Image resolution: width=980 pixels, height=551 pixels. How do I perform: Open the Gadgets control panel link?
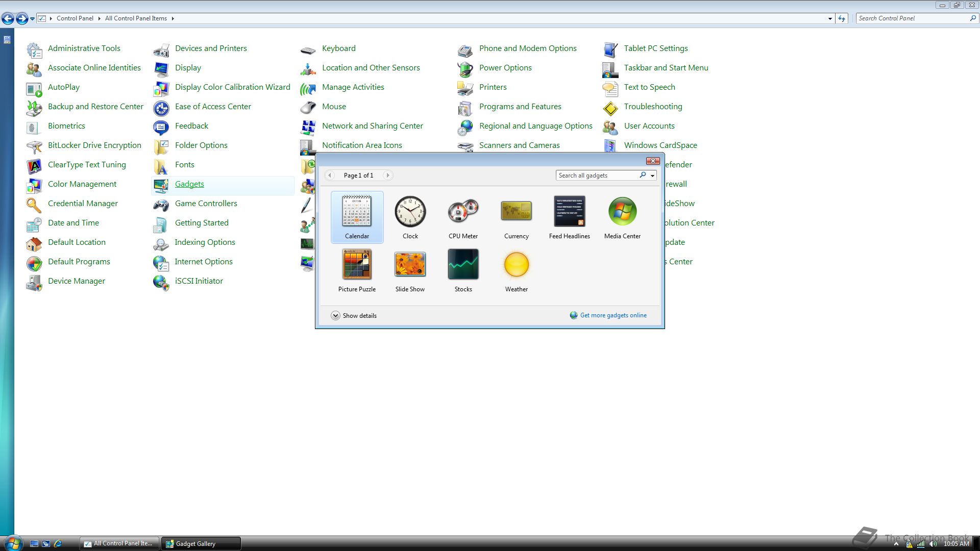[189, 184]
